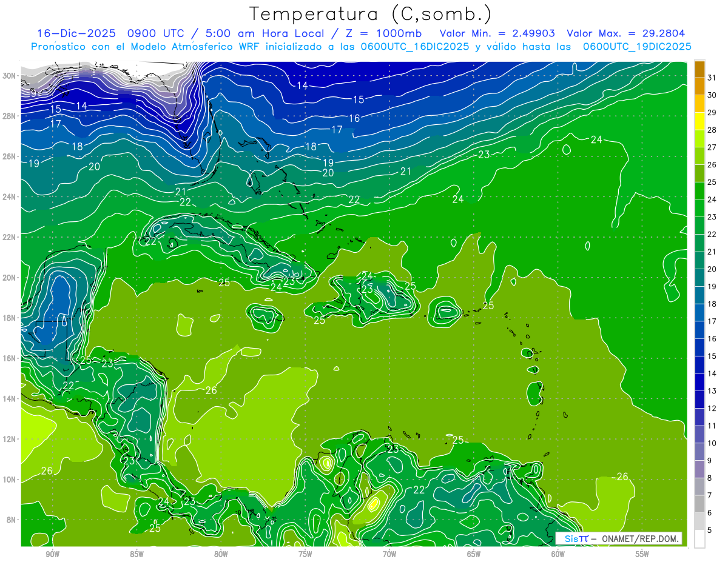Image resolution: width=728 pixels, height=562 pixels.
Task: Click the legend swatch between 13 and 14
Action: pyautogui.click(x=699, y=382)
